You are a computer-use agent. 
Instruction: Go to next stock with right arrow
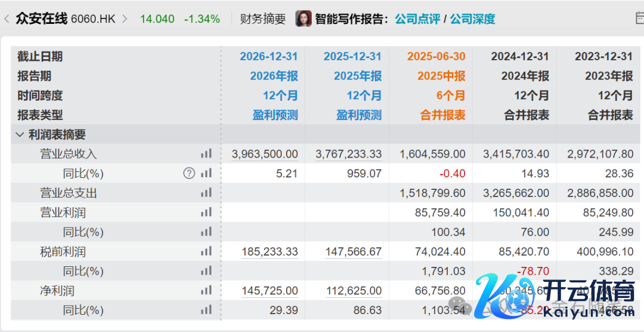point(125,19)
